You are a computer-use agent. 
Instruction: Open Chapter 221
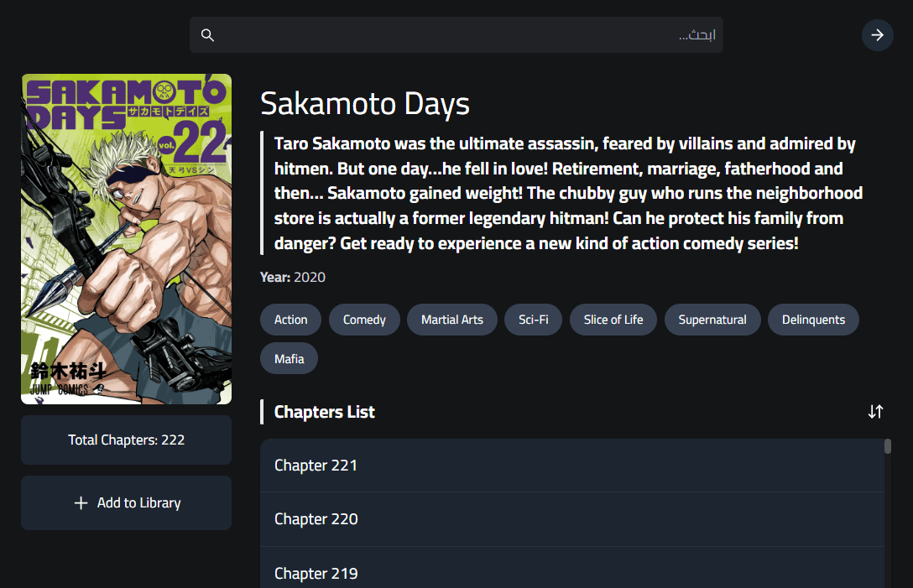point(572,466)
